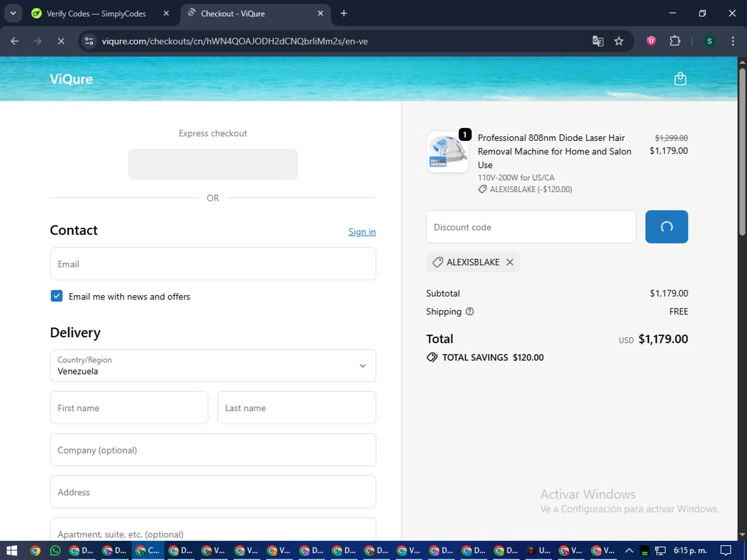This screenshot has width=747, height=560.
Task: Open the tab search dropdown arrow
Action: (13, 13)
